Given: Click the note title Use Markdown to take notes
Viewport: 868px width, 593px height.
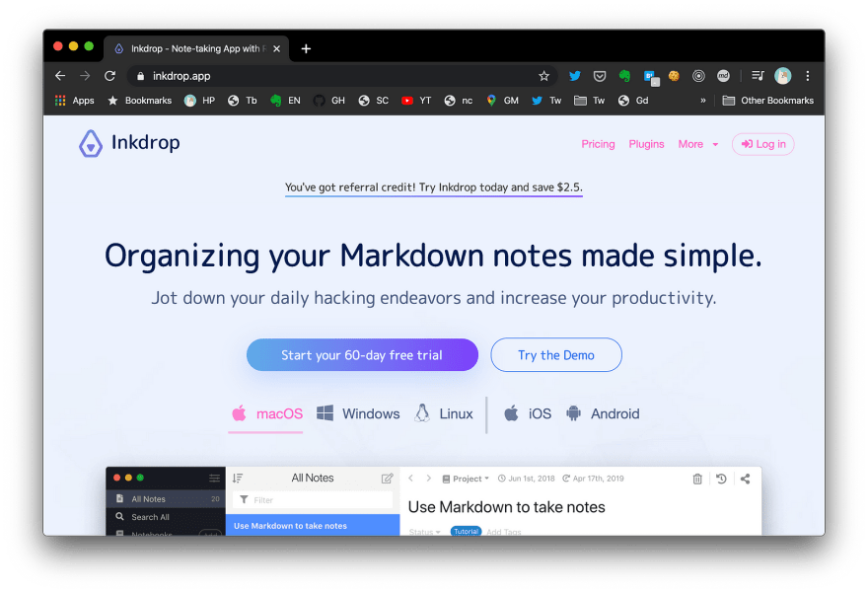Looking at the screenshot, I should point(507,507).
